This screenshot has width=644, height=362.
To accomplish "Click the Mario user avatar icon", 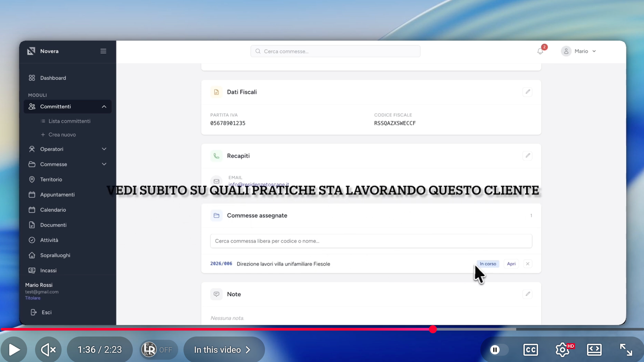I will click(566, 51).
